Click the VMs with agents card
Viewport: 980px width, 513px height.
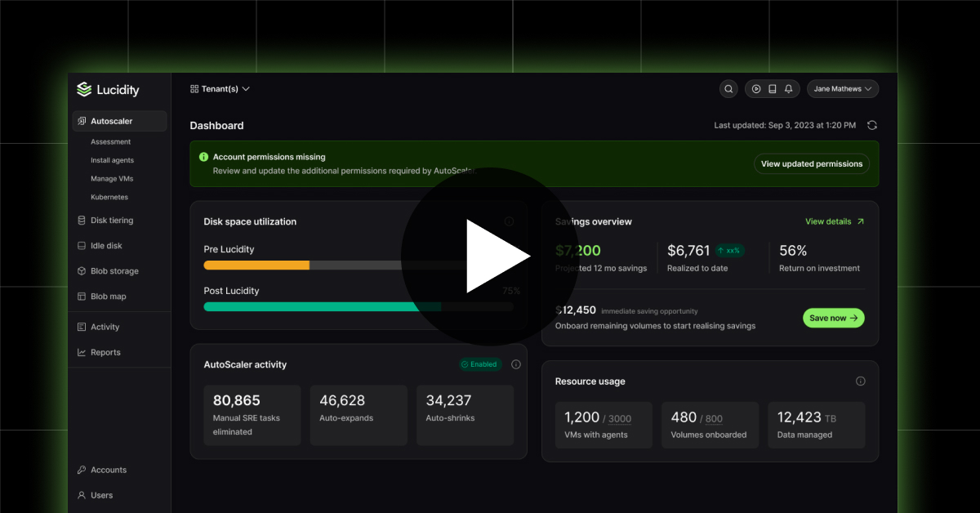click(604, 425)
